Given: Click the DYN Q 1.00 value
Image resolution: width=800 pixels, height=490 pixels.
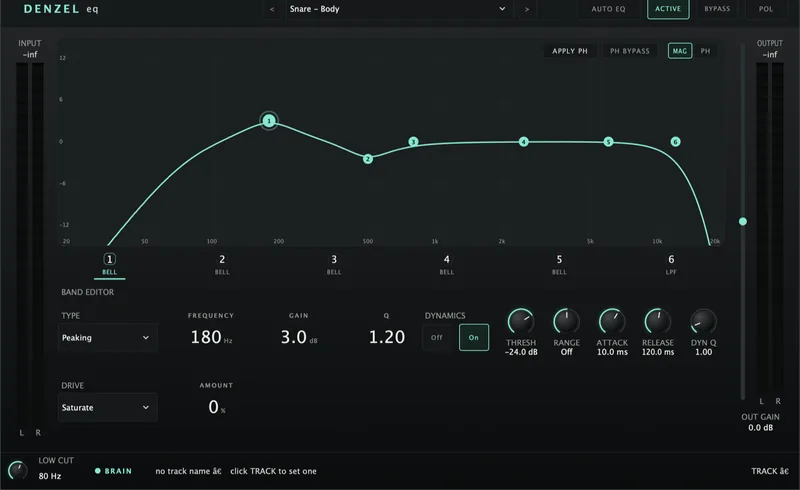Looking at the screenshot, I should [704, 352].
